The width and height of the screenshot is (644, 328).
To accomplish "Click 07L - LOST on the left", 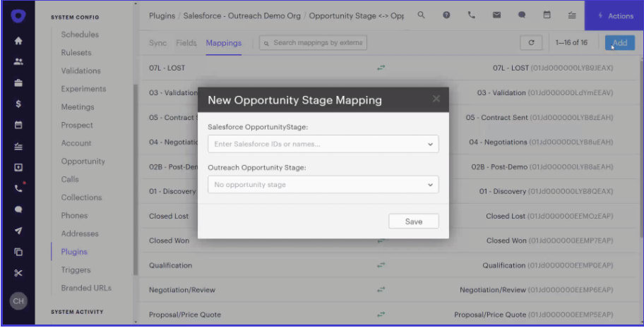I will (x=167, y=68).
